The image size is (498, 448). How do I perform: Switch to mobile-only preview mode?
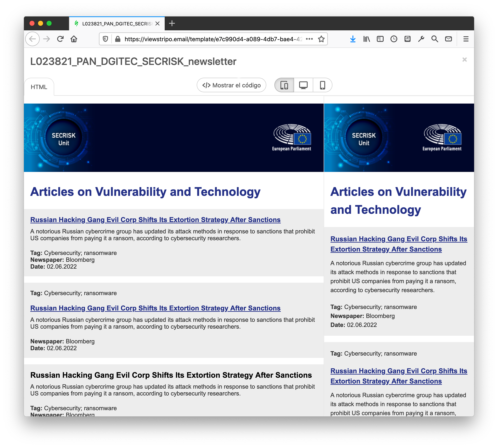coord(322,85)
